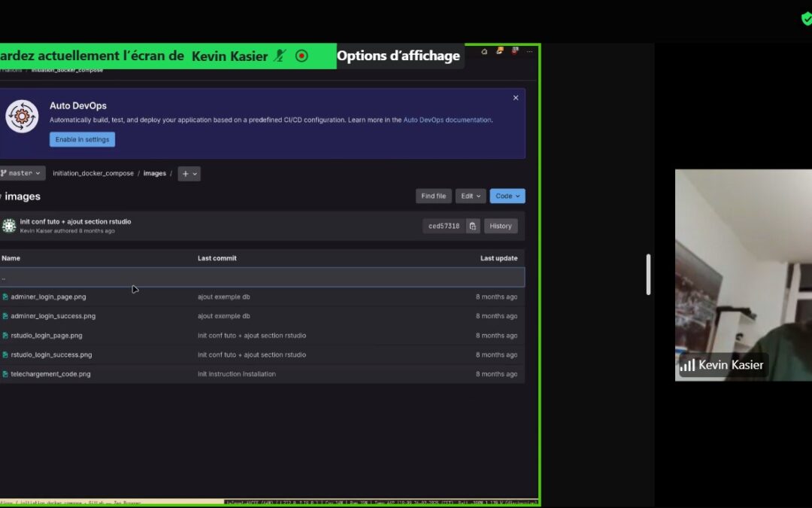The width and height of the screenshot is (812, 508).
Task: Click the telechargement_code.png file icon
Action: coord(5,374)
